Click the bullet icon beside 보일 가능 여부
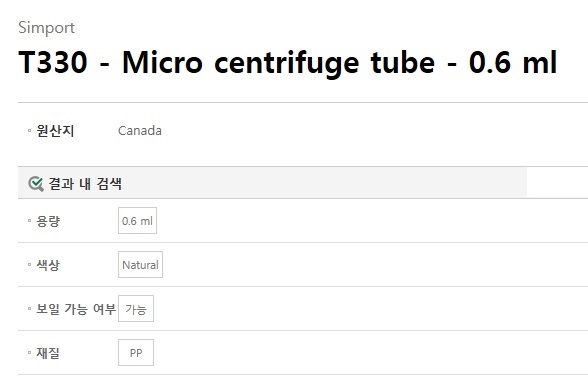The width and height of the screenshot is (588, 389). pos(29,309)
